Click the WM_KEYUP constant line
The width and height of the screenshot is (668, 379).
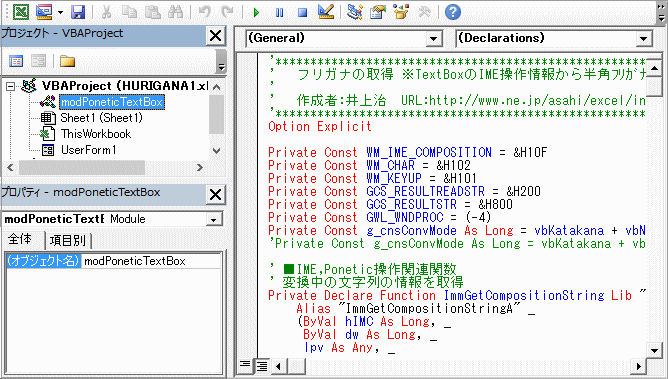(372, 178)
